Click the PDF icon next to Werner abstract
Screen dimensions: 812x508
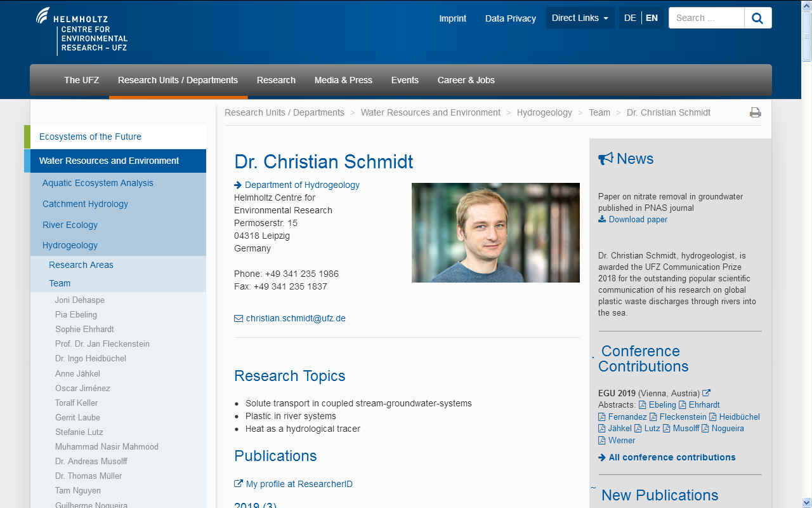coord(601,441)
